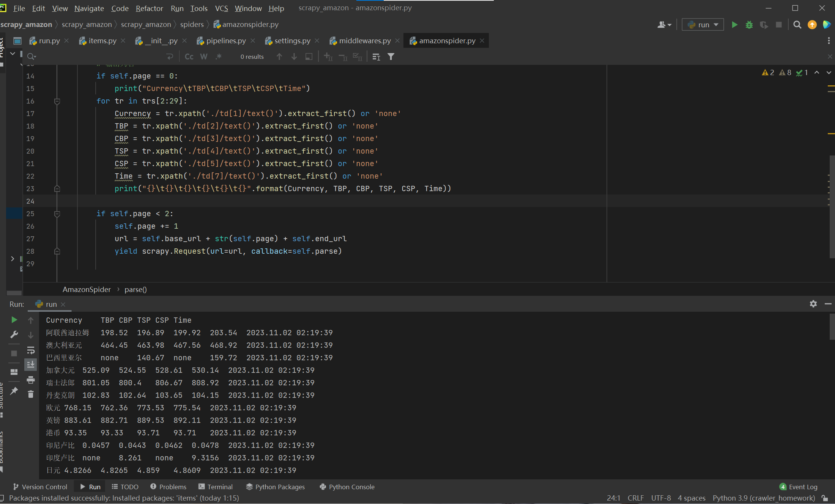Switch to the items.py tab
Screen dimensions: 835x504
click(102, 41)
